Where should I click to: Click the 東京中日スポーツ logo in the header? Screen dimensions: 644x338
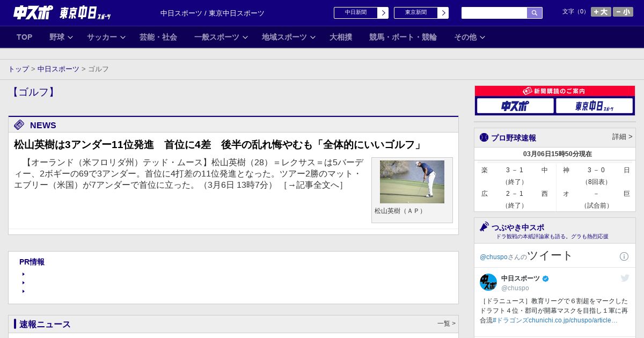point(85,13)
